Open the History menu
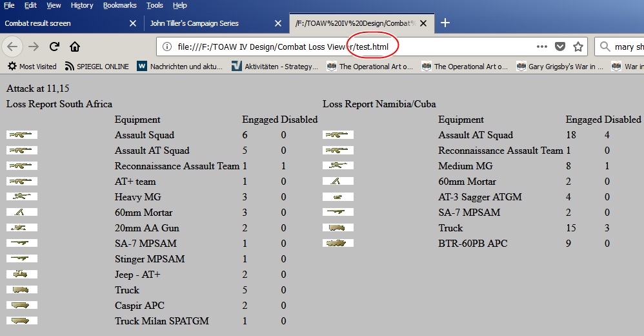This screenshot has width=644, height=336. [x=82, y=5]
